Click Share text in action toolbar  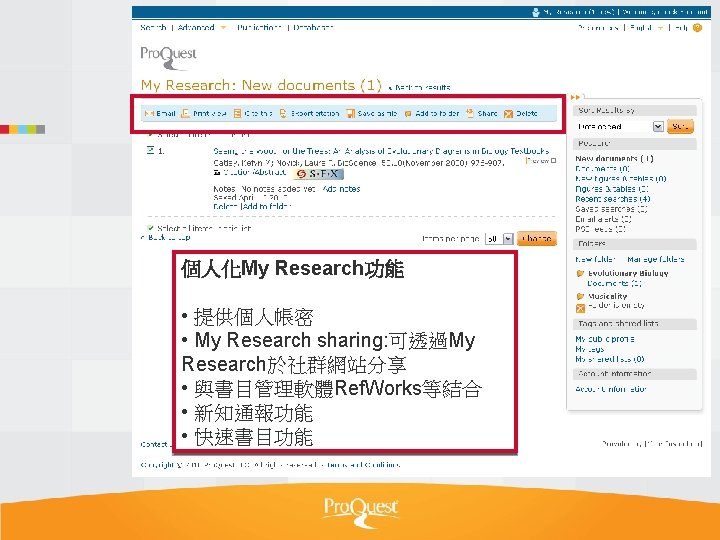(x=487, y=113)
